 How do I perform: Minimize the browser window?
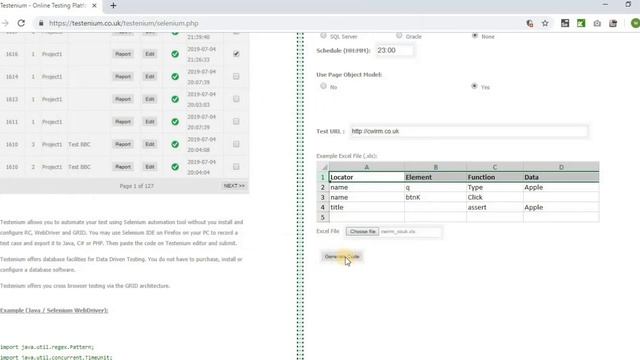[x=605, y=4]
